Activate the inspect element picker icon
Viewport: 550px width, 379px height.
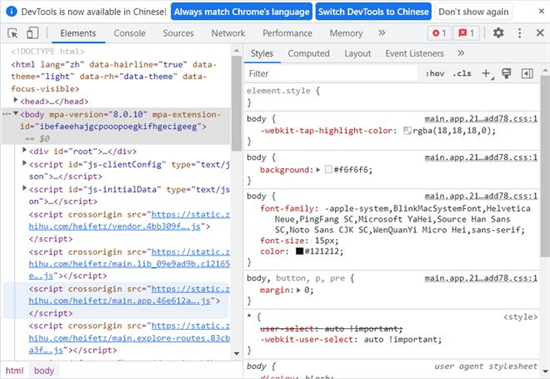(13, 33)
